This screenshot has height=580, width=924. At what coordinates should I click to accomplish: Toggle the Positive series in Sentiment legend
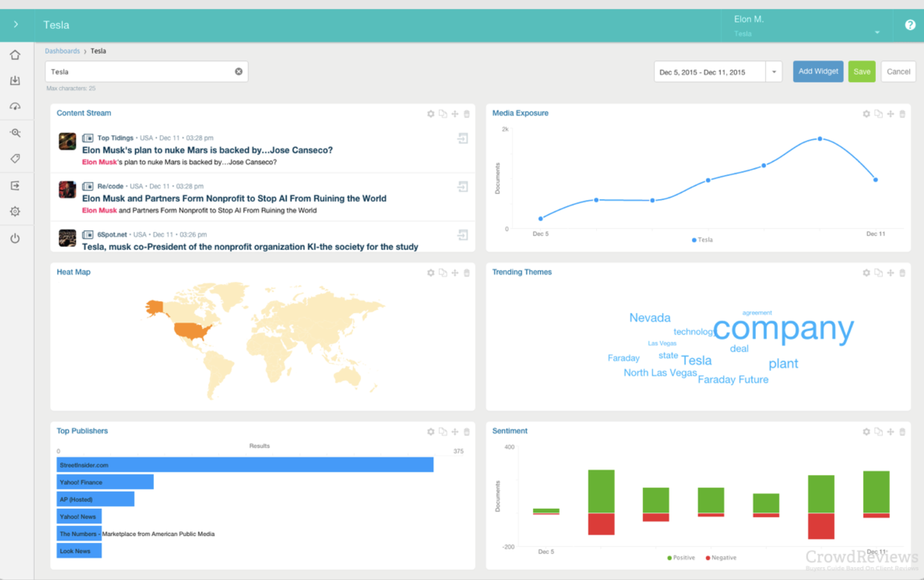[x=681, y=558]
